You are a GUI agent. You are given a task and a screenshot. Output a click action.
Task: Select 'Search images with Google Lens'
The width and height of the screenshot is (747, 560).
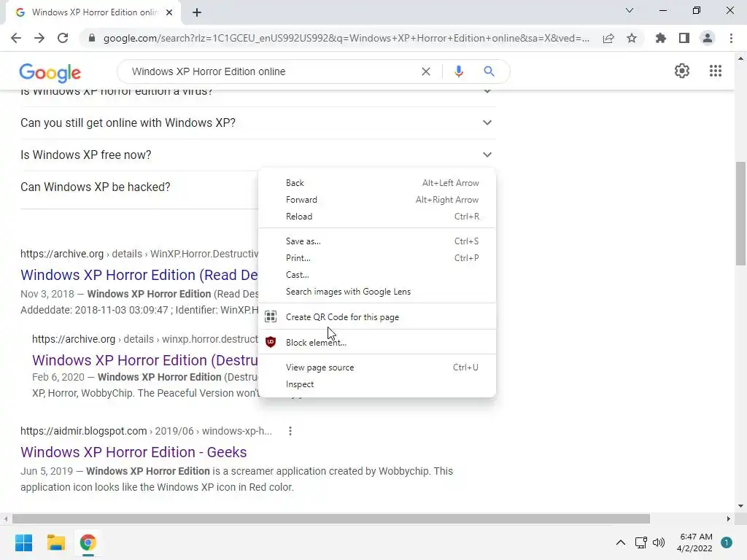377,292
